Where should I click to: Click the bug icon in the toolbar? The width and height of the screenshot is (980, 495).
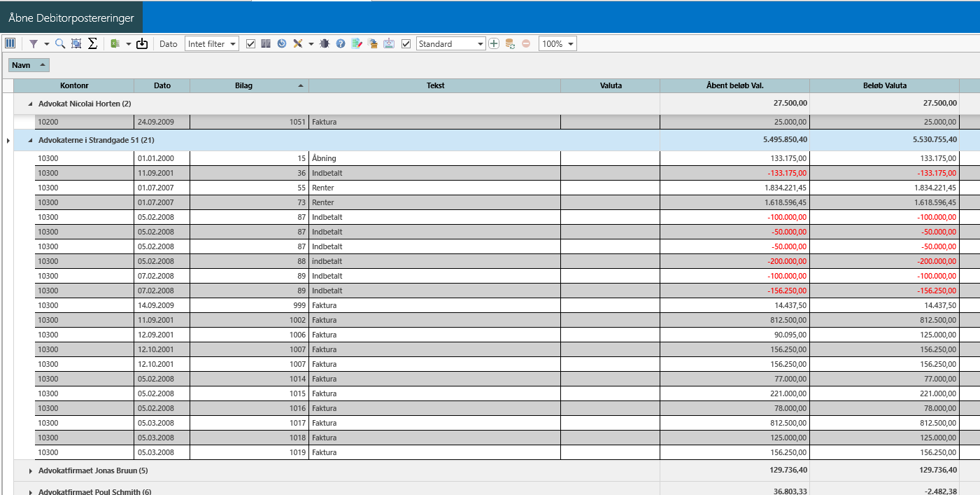click(325, 43)
